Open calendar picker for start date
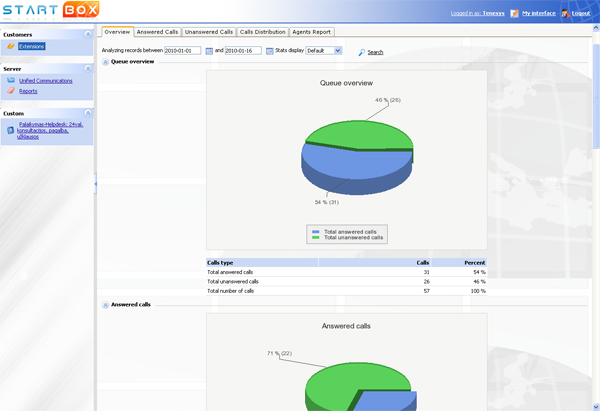Image resolution: width=600 pixels, height=411 pixels. coord(209,51)
